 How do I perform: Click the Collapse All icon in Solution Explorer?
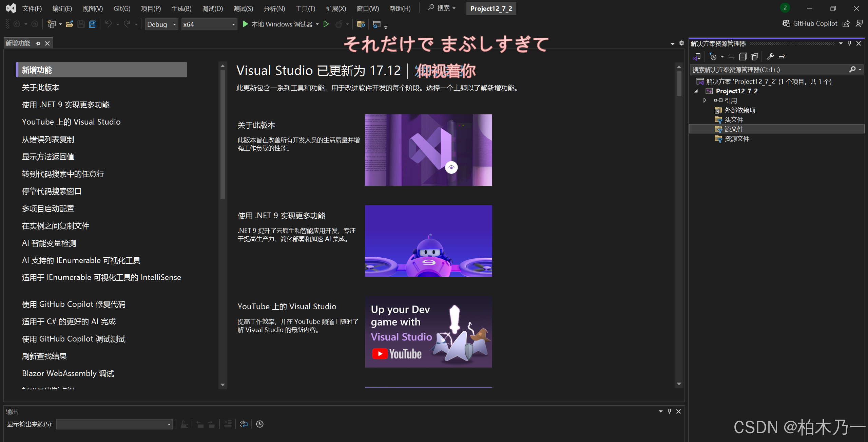tap(743, 57)
